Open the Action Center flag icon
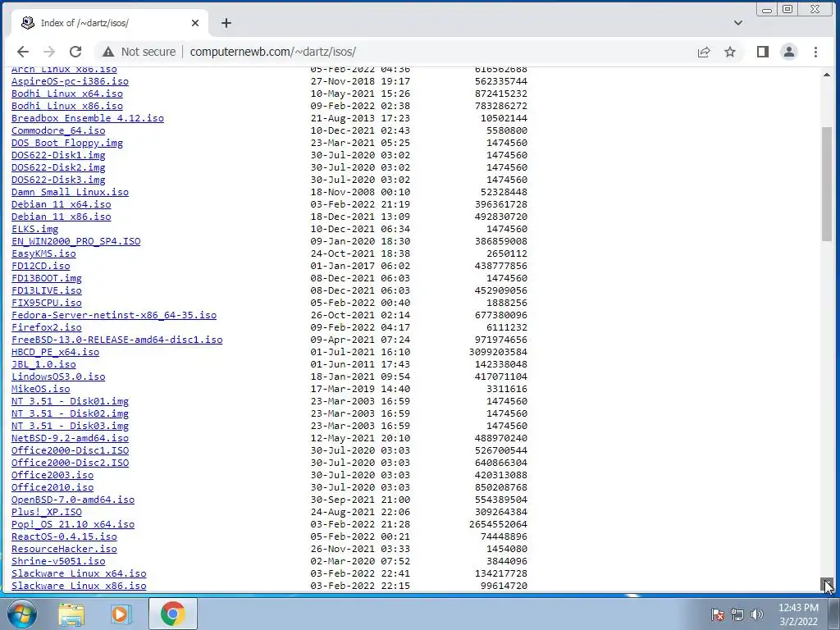 [717, 614]
